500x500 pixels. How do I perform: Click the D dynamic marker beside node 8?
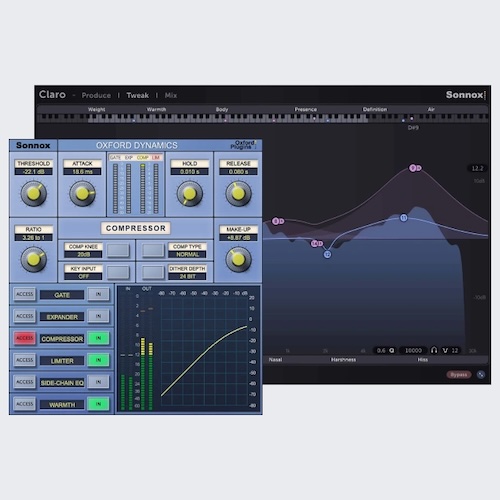click(x=281, y=221)
